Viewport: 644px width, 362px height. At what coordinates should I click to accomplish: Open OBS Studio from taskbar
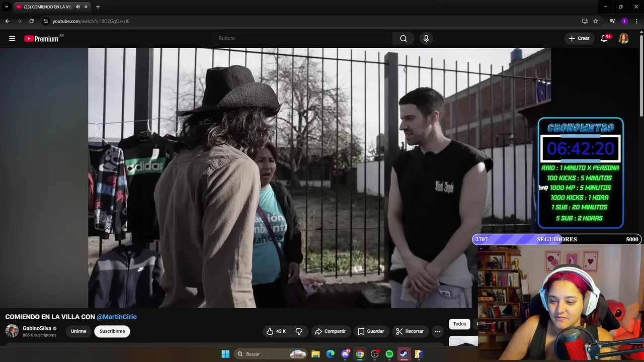(x=374, y=354)
